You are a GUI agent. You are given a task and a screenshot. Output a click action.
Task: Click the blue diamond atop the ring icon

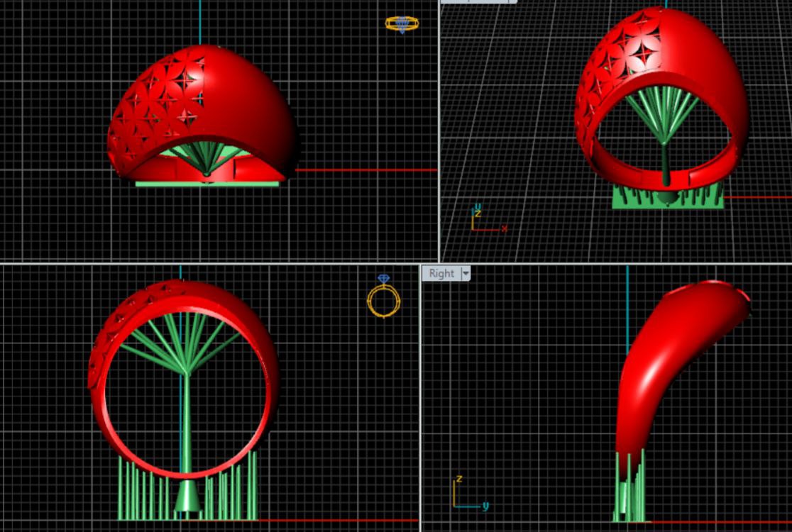383,279
